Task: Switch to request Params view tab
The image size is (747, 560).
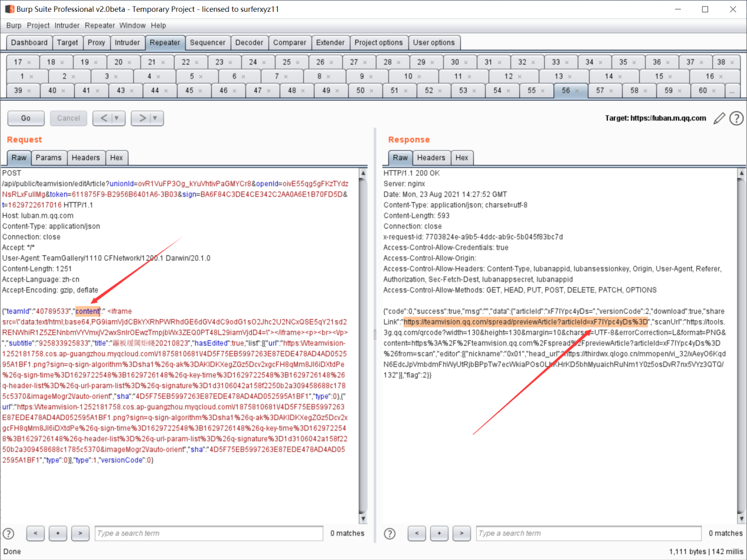Action: [49, 158]
